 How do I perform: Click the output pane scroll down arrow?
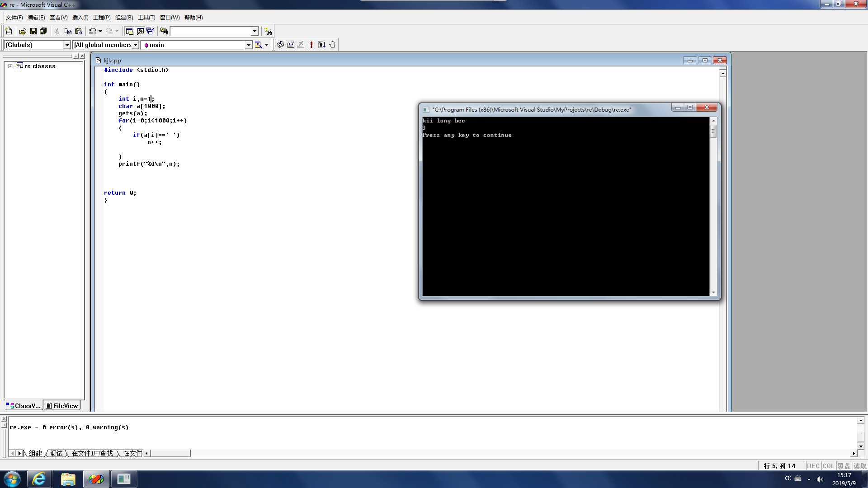tap(861, 446)
